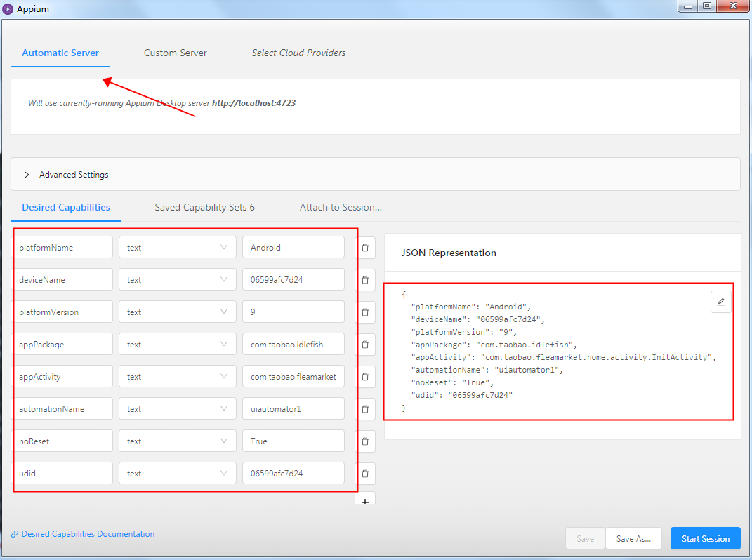Open type dropdown for appPackage

tap(178, 345)
